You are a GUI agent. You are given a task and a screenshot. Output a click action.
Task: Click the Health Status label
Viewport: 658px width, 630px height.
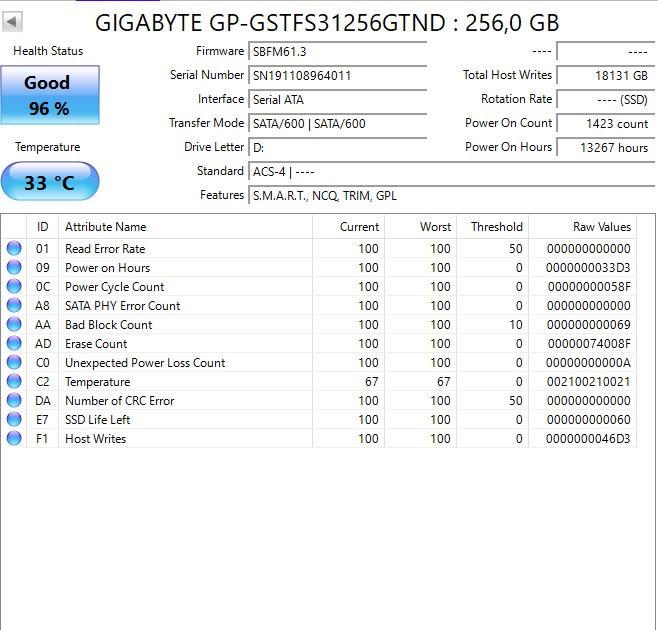[x=48, y=51]
